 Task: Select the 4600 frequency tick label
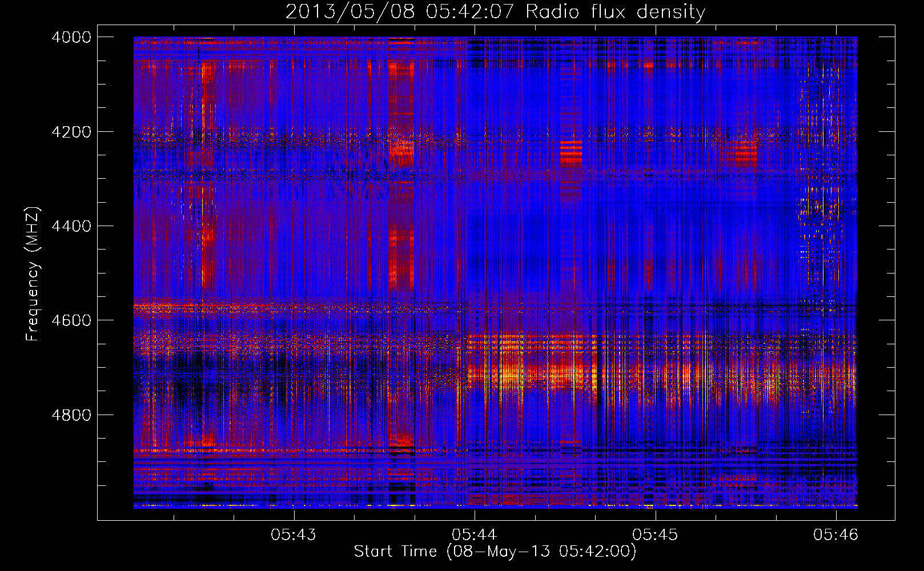(x=71, y=320)
